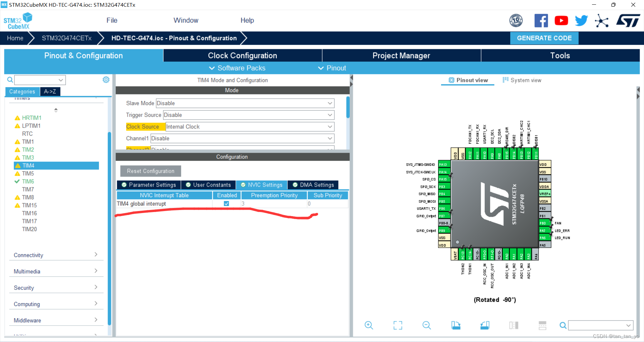644x342 pixels.
Task: Click the zoom in icon below pinout
Action: coord(369,325)
